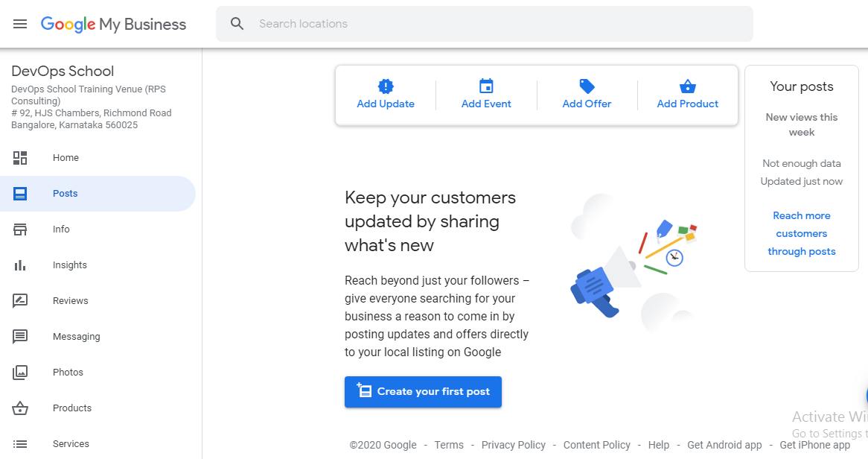Focus the Search locations field
This screenshot has width=868, height=459.
click(x=485, y=24)
